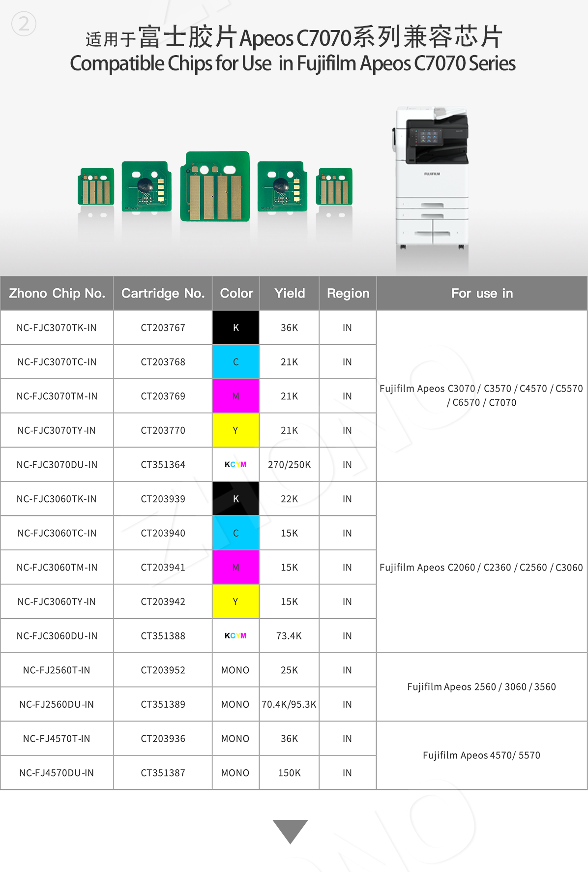The image size is (588, 872).
Task: Select chip number NC-FJC3060TC-IN
Action: tap(57, 533)
